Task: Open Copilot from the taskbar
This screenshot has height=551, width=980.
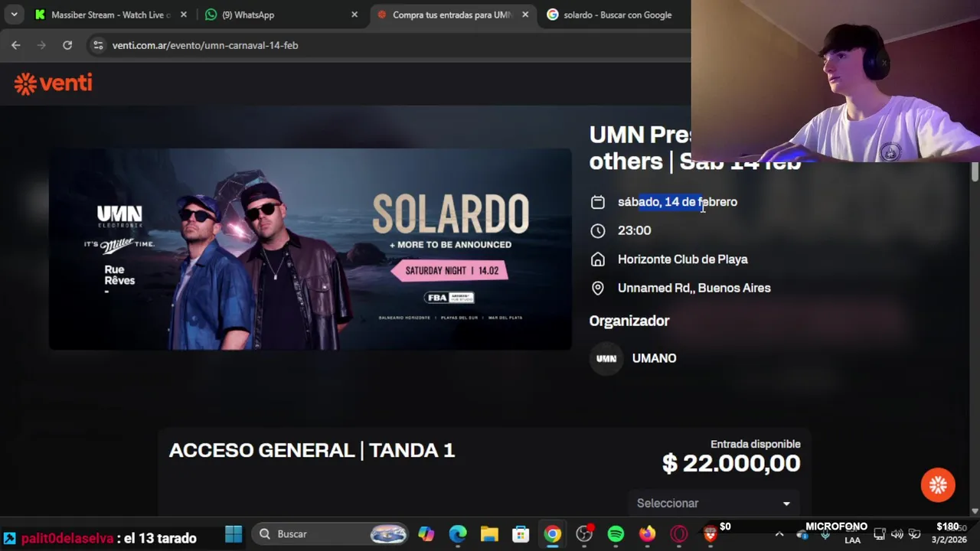Action: (x=426, y=534)
